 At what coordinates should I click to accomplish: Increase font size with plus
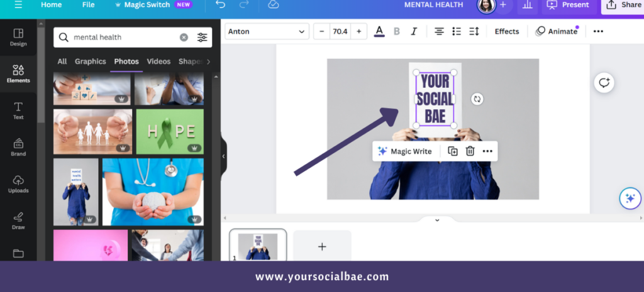tap(358, 31)
